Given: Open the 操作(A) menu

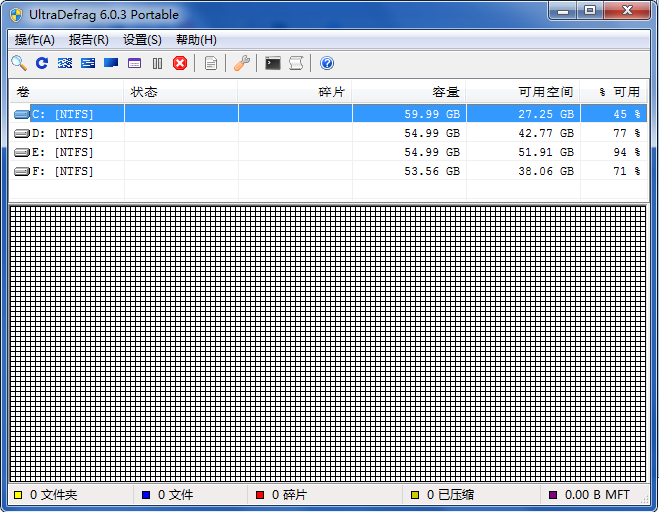Looking at the screenshot, I should pyautogui.click(x=34, y=40).
